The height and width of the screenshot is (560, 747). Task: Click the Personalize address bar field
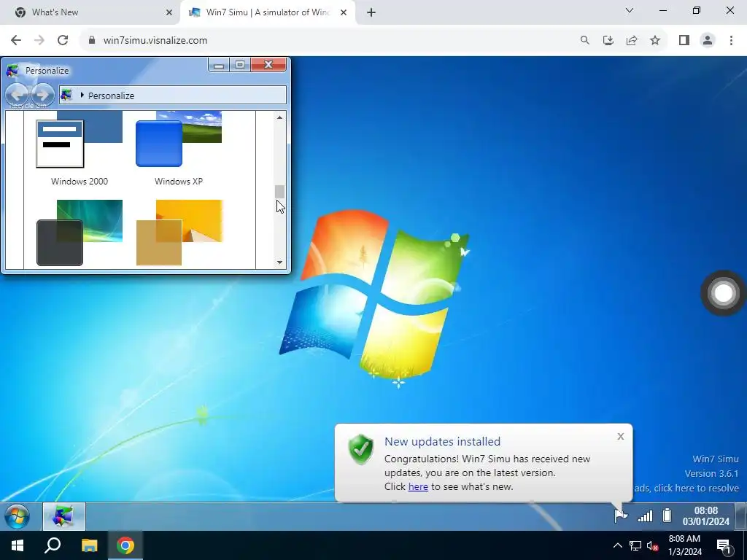click(173, 96)
